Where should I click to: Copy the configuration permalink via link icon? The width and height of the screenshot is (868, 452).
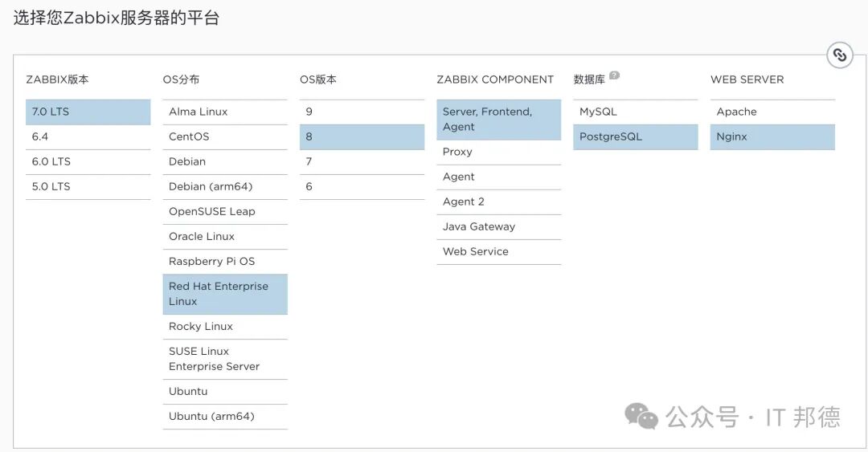[x=839, y=55]
